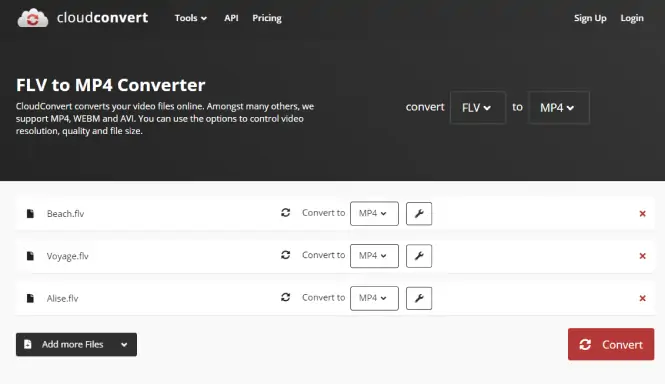The height and width of the screenshot is (384, 665).
Task: Click the FLV to MP4 Converter heading
Action: click(x=111, y=85)
